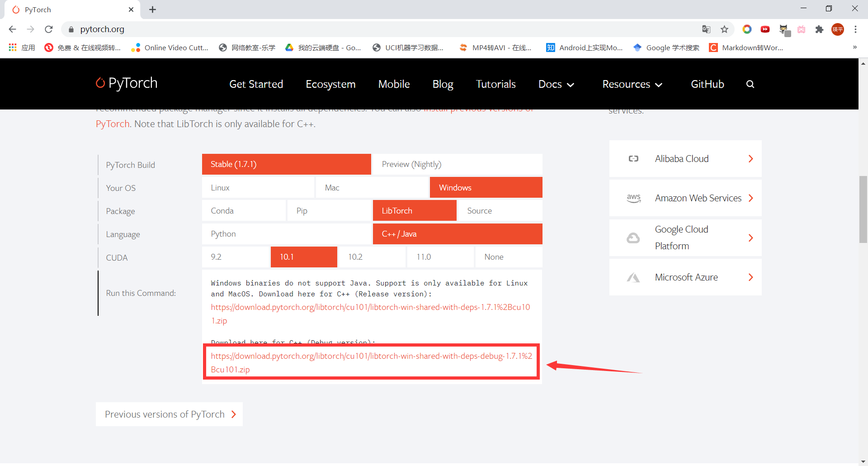Reload the page with refresh icon
This screenshot has height=466, width=868.
click(49, 29)
